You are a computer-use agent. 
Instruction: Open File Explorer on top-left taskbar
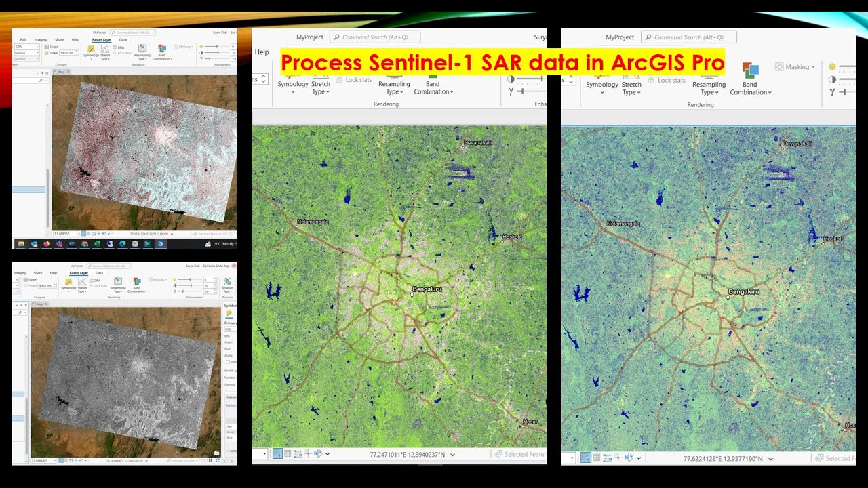(21, 244)
